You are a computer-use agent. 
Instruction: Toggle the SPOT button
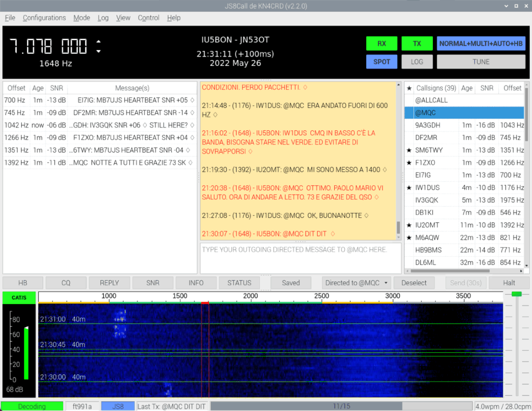coord(382,62)
